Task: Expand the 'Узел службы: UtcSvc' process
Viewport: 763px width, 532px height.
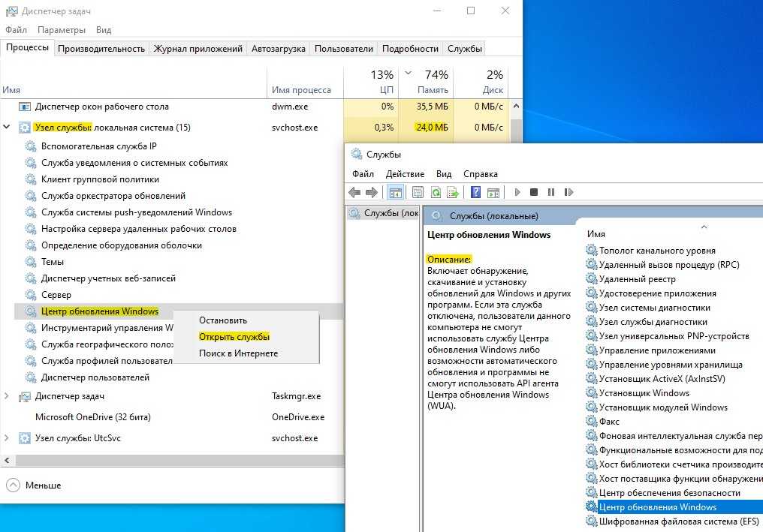Action: click(8, 438)
